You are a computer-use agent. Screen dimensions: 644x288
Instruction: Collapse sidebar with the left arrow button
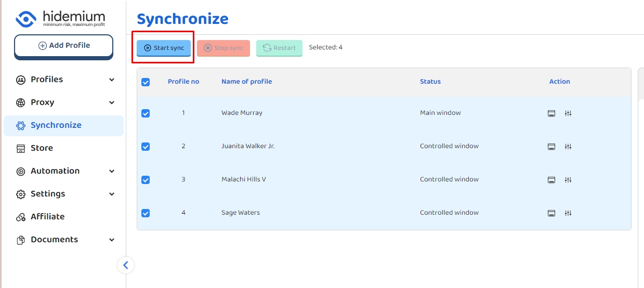click(x=125, y=265)
